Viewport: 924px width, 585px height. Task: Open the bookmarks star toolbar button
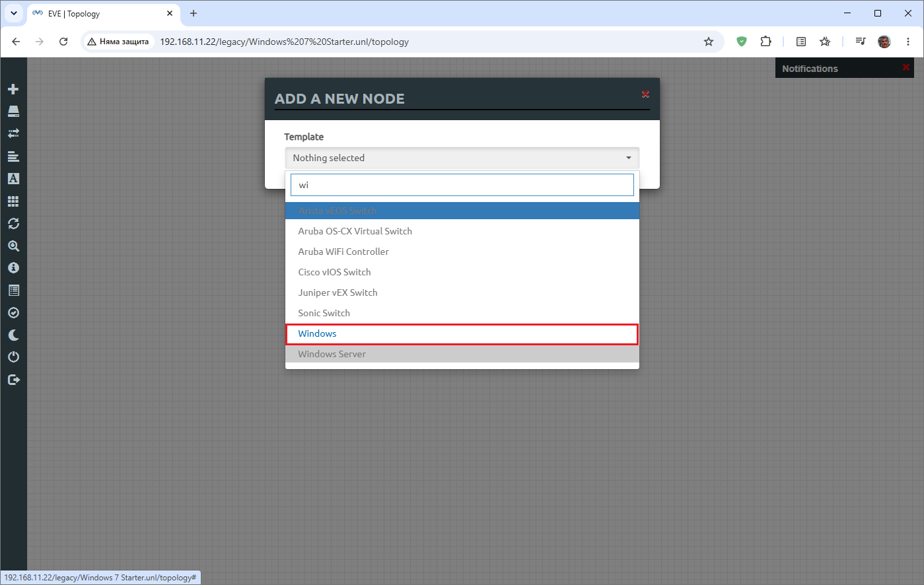[825, 42]
